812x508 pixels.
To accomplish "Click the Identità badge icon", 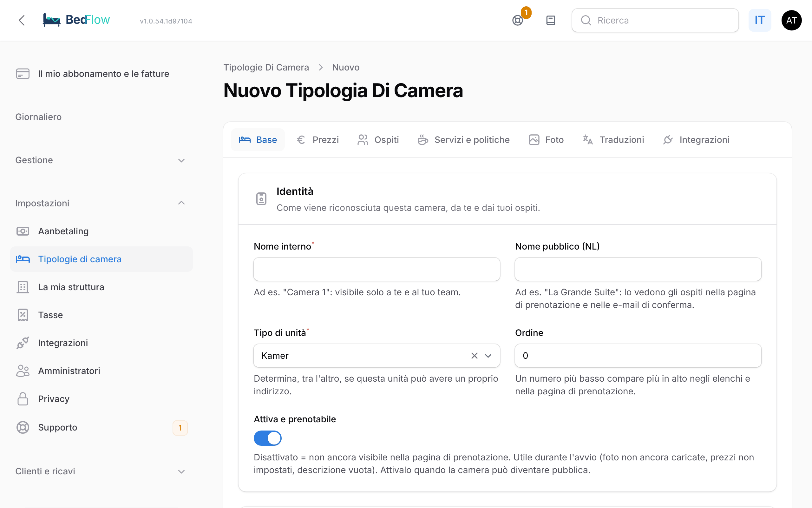I will [261, 199].
